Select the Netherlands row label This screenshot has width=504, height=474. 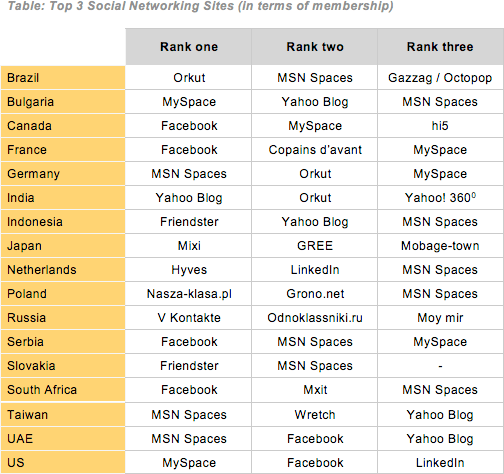63,270
